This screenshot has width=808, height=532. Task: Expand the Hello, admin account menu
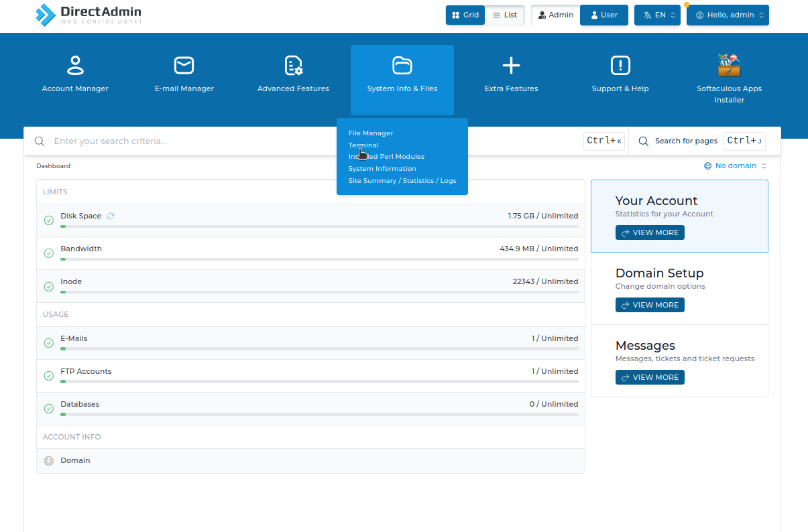728,15
